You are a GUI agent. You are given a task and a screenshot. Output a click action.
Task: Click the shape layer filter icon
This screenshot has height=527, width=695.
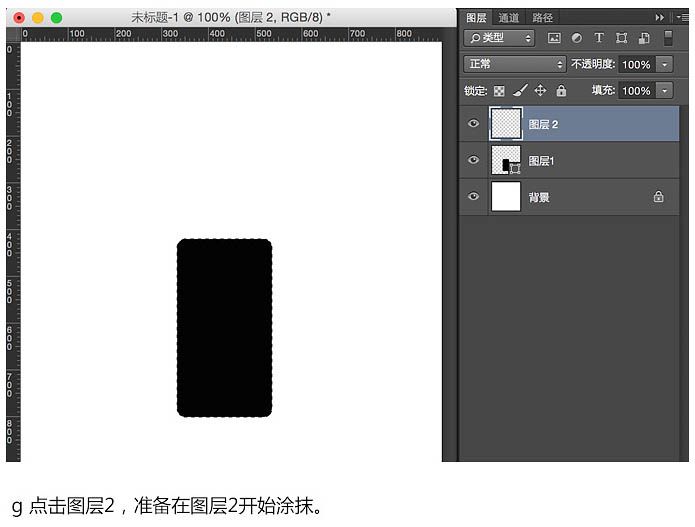coord(621,38)
